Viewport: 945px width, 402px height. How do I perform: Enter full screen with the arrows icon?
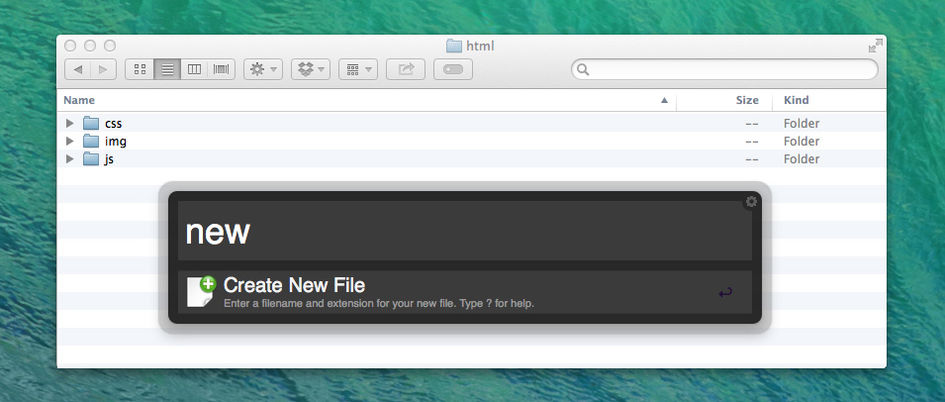click(x=875, y=46)
